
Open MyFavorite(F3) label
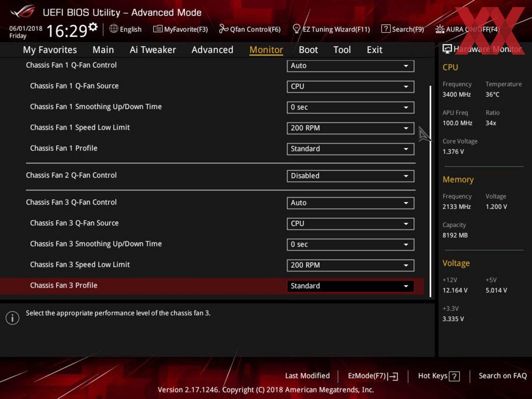click(x=186, y=29)
